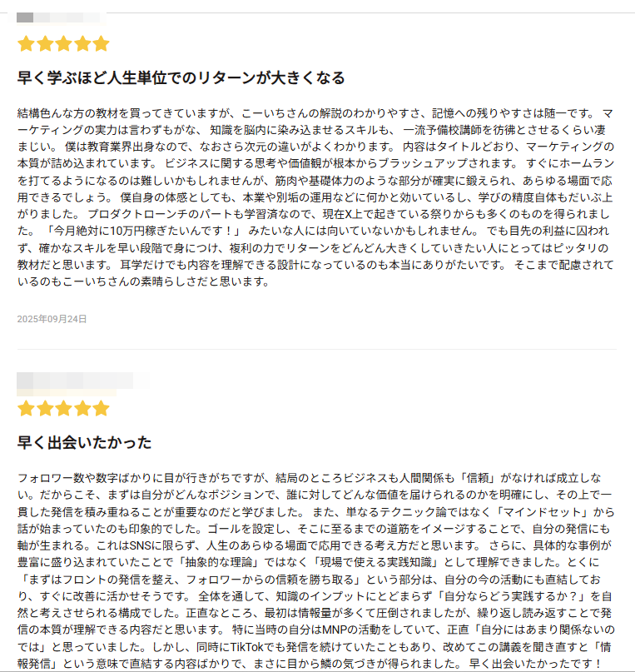Click the third star above 早く出会いたかった
This screenshot has width=635, height=672.
coord(63,408)
